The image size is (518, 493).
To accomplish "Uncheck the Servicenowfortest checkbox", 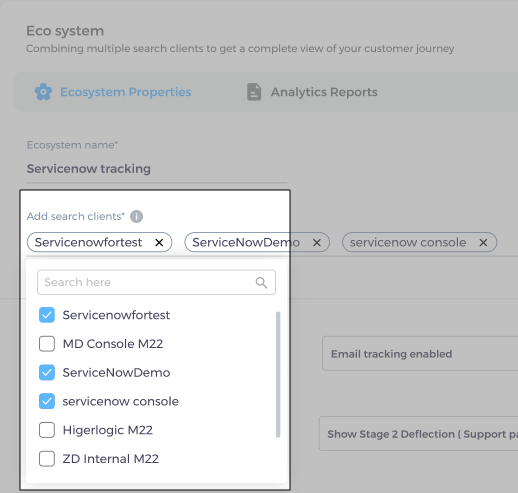I will pos(47,315).
